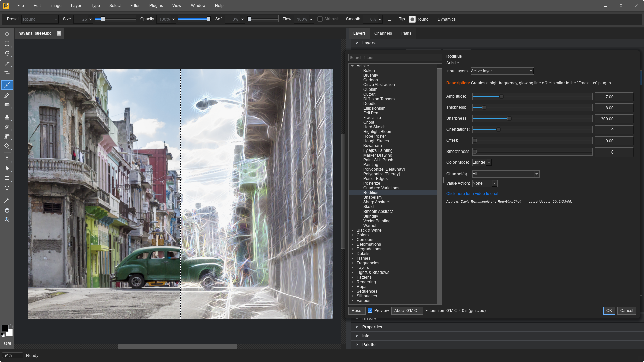Switch to the Paths tab
Image resolution: width=644 pixels, height=362 pixels.
[x=406, y=33]
